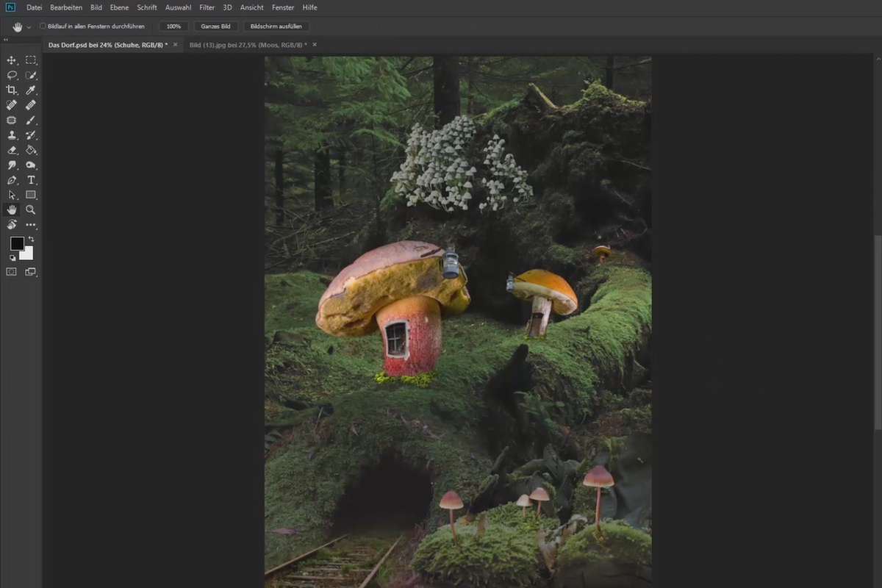The width and height of the screenshot is (882, 588).
Task: Select the Clone Stamp tool
Action: (12, 135)
